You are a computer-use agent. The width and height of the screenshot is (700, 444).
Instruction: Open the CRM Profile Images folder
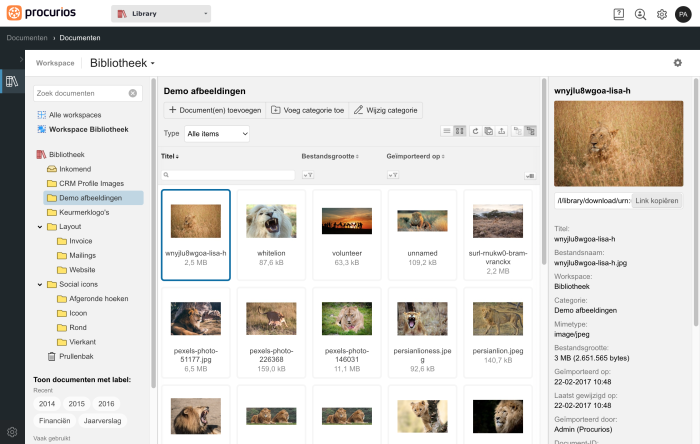[86, 183]
